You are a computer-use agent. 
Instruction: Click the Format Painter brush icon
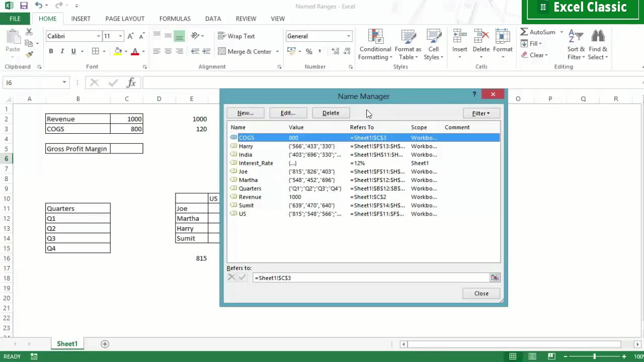pyautogui.click(x=29, y=54)
